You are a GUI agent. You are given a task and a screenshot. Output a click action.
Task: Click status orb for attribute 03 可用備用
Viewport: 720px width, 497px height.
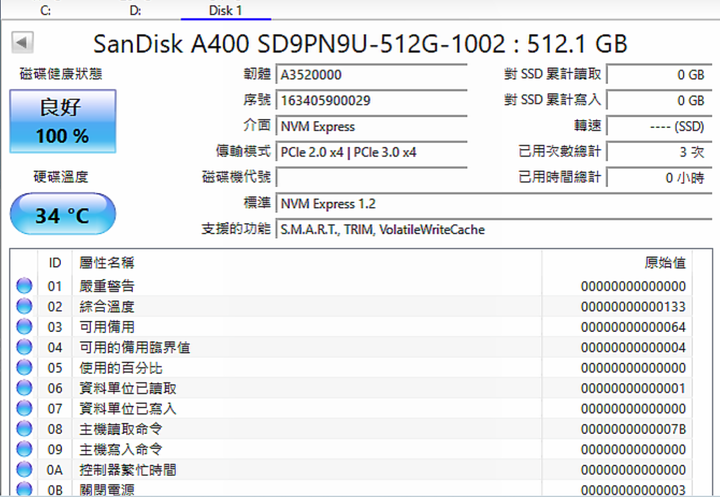click(x=24, y=327)
